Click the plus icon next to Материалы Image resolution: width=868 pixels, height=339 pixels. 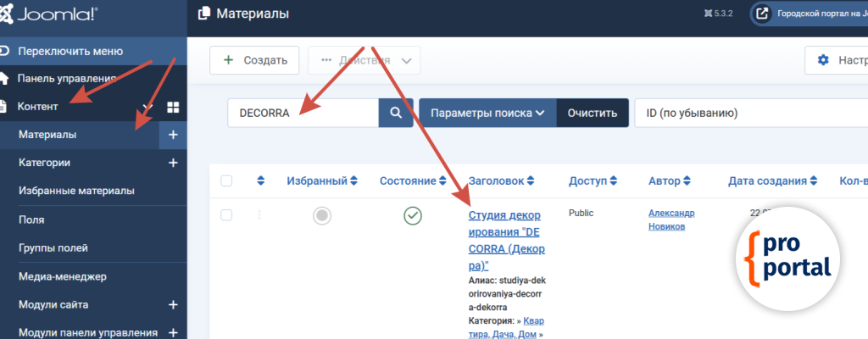(173, 135)
